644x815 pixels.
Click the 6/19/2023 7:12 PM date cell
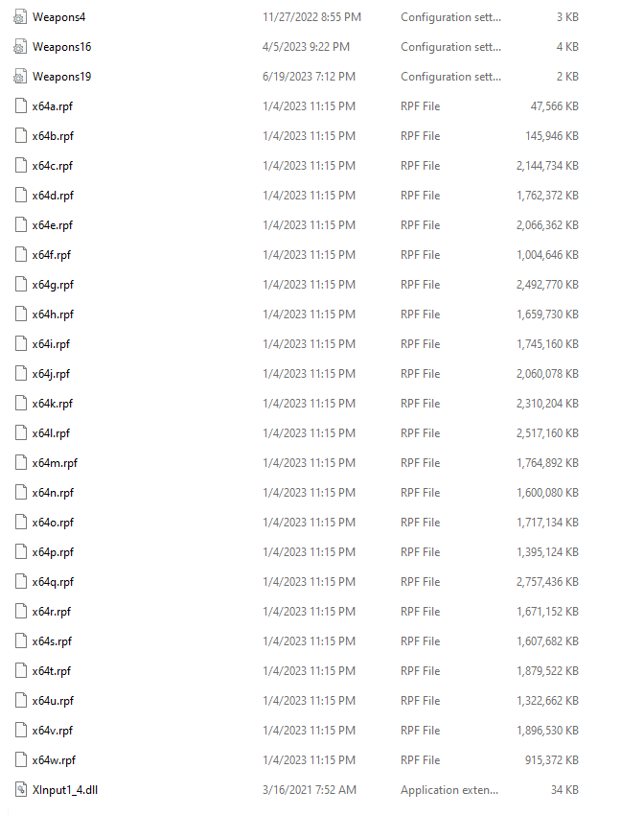point(309,77)
